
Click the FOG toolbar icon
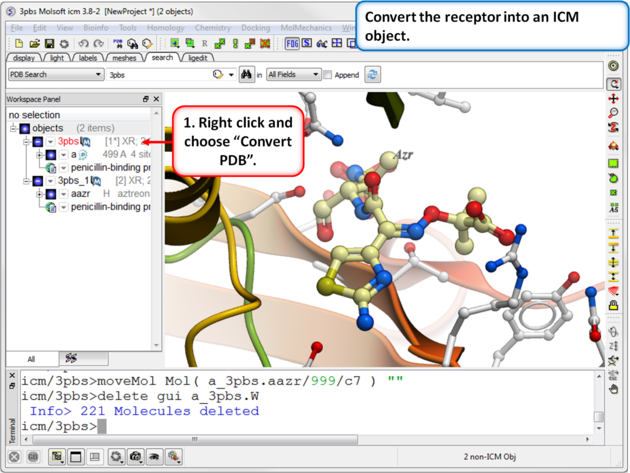click(x=293, y=44)
